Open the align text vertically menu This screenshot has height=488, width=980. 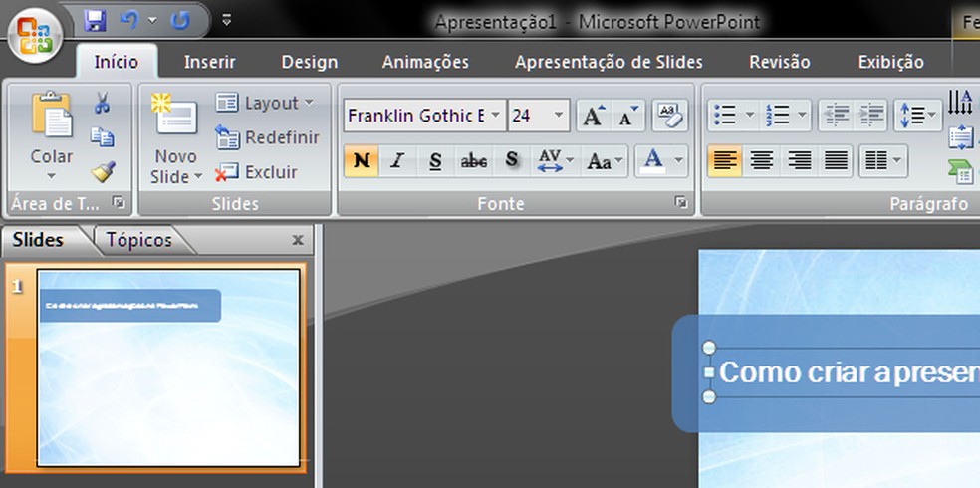coord(961,137)
